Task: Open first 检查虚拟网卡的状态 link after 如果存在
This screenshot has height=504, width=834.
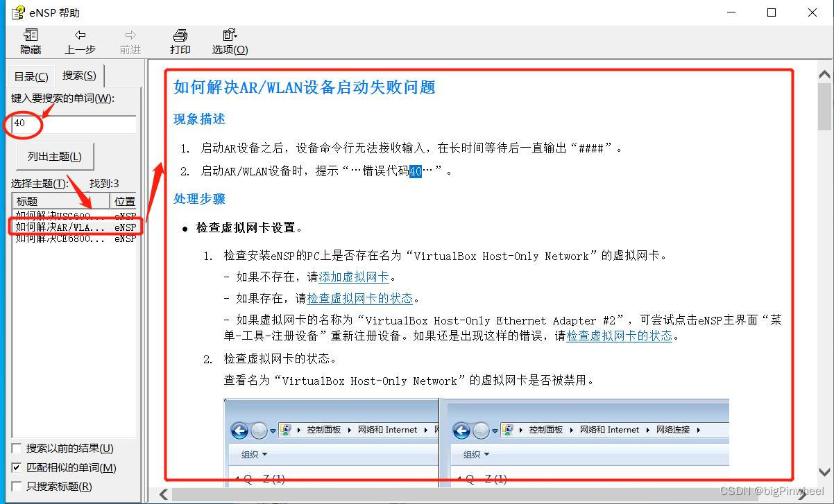Action: (x=359, y=298)
